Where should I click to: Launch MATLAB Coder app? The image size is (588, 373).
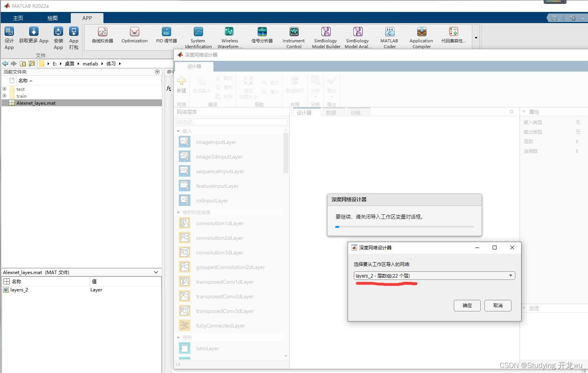click(x=390, y=38)
